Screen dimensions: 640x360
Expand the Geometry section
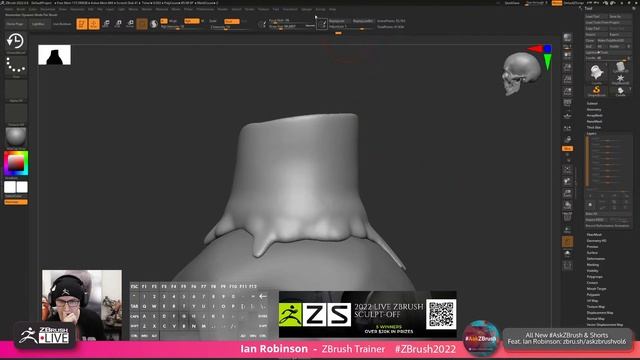[594, 109]
